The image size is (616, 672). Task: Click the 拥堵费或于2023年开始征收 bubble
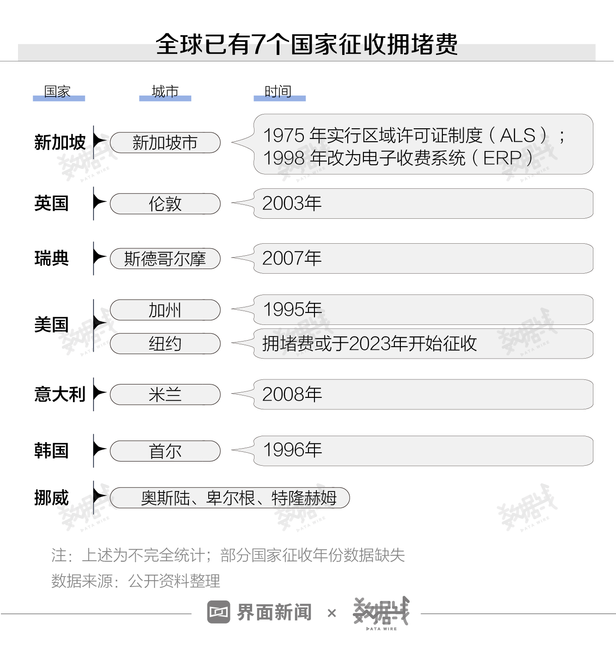pos(423,344)
